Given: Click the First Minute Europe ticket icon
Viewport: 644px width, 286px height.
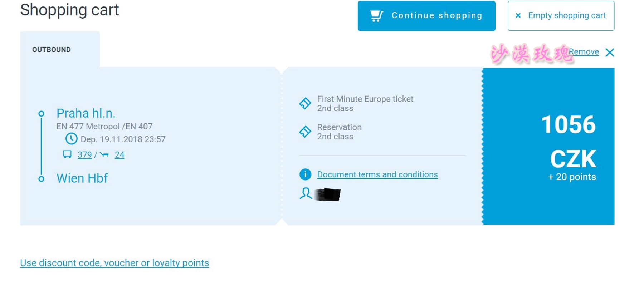Looking at the screenshot, I should (305, 103).
